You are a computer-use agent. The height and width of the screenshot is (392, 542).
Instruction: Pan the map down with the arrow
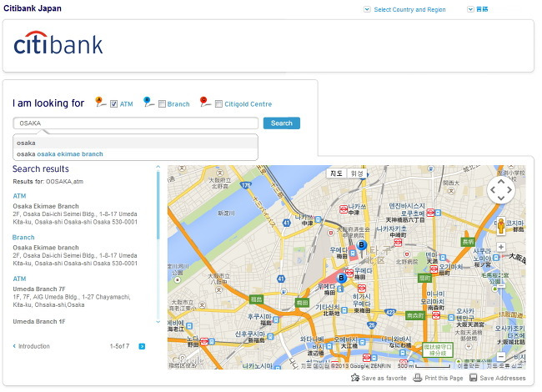[501, 198]
